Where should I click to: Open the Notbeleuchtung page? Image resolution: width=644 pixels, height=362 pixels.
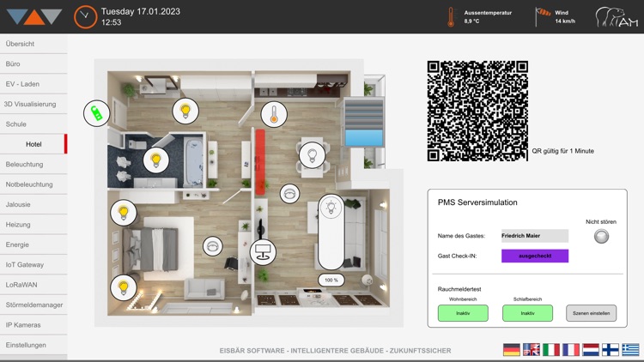[x=33, y=184]
